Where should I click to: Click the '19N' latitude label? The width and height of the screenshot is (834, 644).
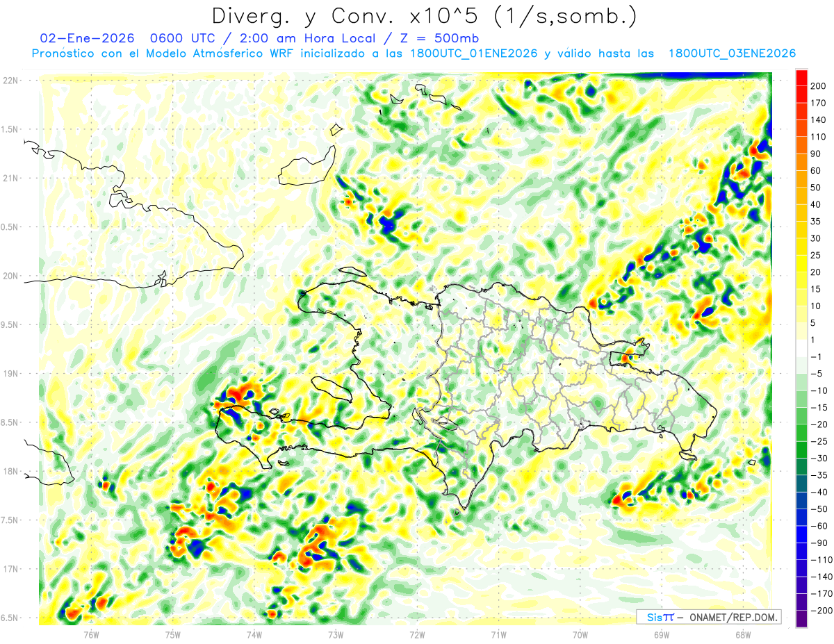(x=10, y=374)
